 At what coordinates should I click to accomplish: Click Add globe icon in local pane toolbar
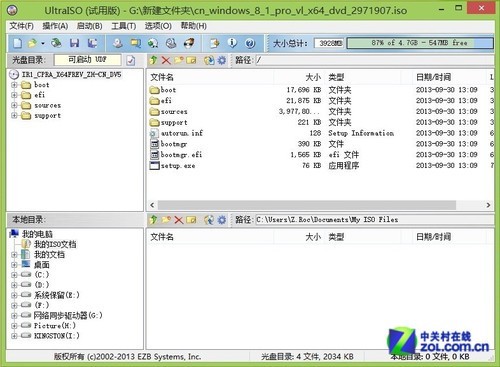(209, 220)
